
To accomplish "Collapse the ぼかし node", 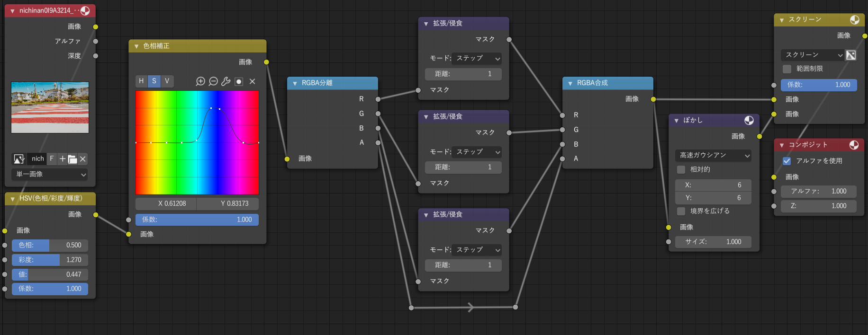I will click(676, 121).
